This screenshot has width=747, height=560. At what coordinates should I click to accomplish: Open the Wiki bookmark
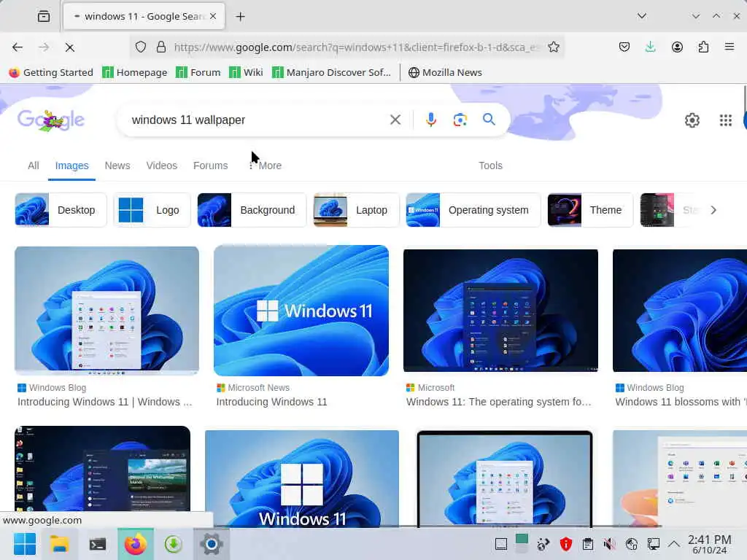pyautogui.click(x=246, y=72)
